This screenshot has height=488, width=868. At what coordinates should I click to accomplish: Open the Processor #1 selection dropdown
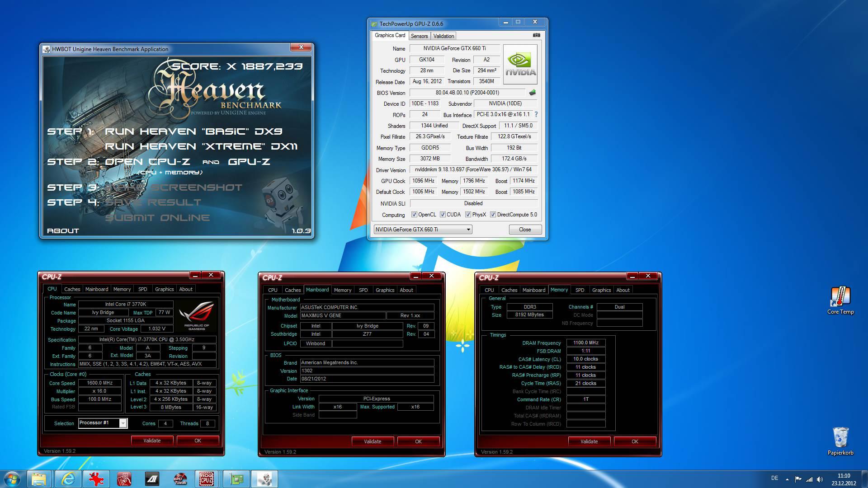coord(103,423)
